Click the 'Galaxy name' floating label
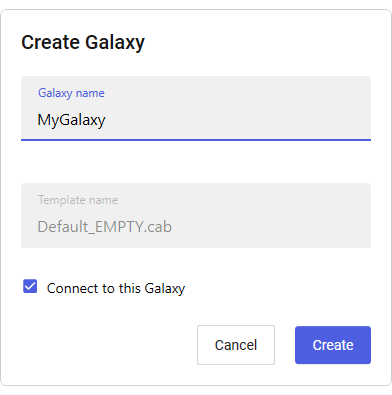This screenshot has height=395, width=392. pyautogui.click(x=71, y=93)
